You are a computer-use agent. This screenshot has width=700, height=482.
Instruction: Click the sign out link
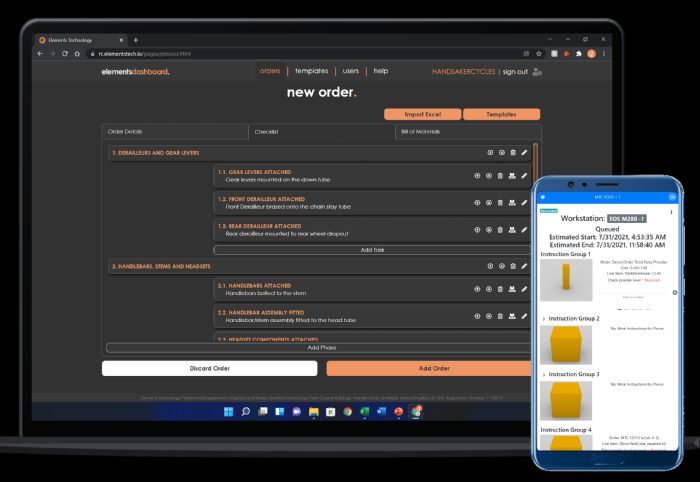pos(515,71)
